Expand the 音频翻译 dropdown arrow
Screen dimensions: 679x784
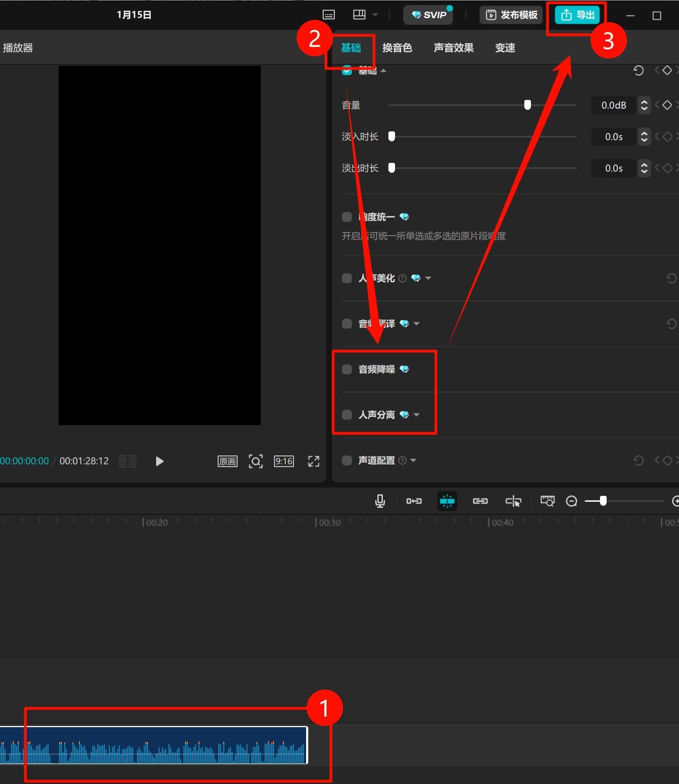417,324
